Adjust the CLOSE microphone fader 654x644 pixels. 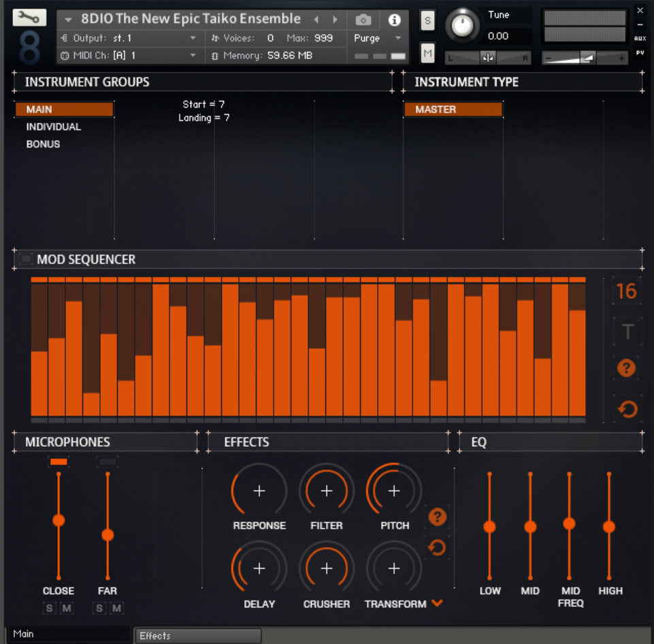59,520
